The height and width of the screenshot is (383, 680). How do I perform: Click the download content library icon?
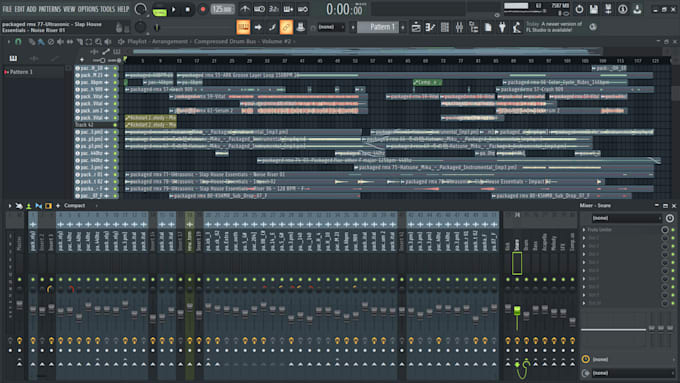click(637, 9)
